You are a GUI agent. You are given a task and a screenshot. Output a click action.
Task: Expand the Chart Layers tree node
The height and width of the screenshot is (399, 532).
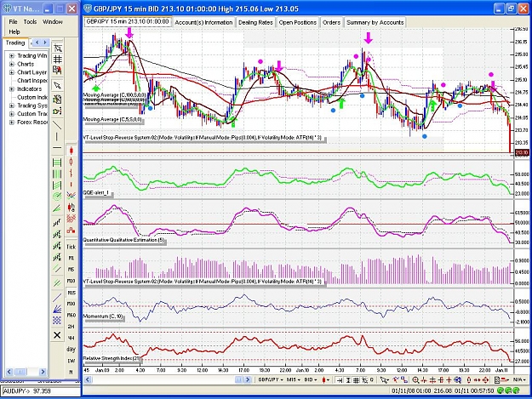[12, 72]
